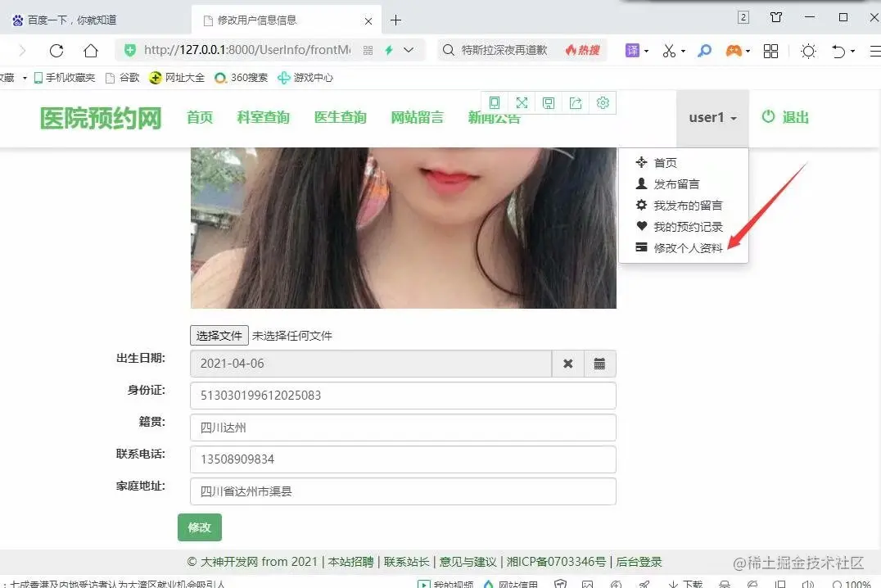The width and height of the screenshot is (881, 588).
Task: Open a new browser tab
Action: [x=395, y=20]
